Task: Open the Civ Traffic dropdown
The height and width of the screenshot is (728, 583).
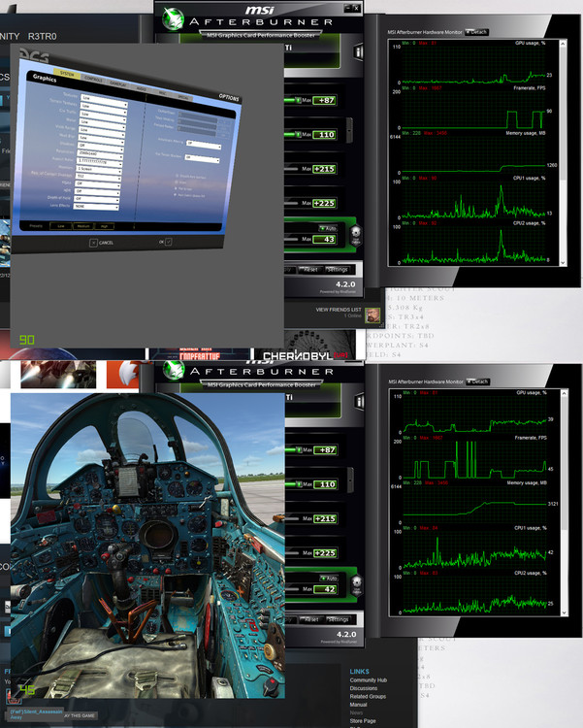Action: (103, 116)
